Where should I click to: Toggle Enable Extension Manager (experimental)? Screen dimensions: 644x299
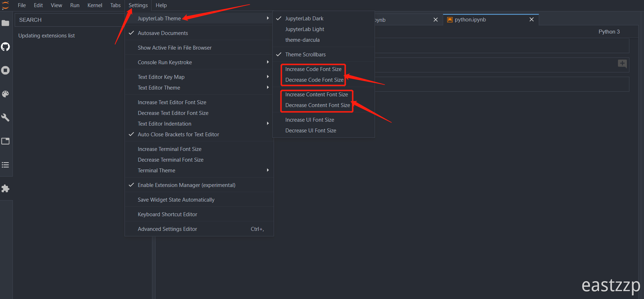[199, 185]
